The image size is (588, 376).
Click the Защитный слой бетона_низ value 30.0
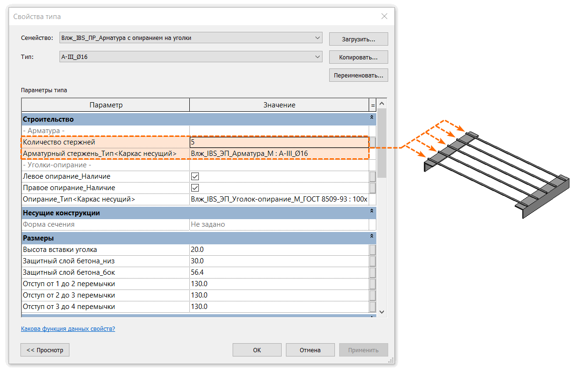coord(197,261)
